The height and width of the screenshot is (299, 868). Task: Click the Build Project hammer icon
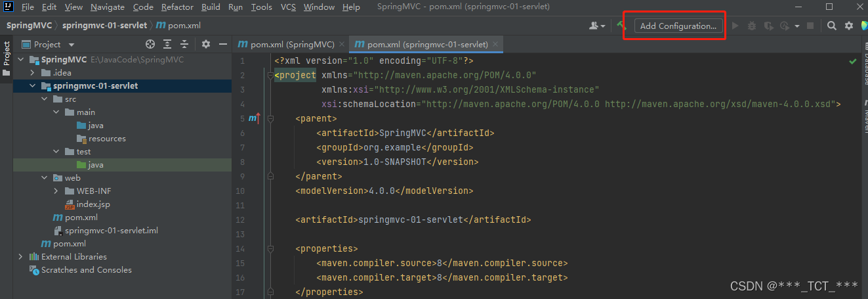point(621,26)
